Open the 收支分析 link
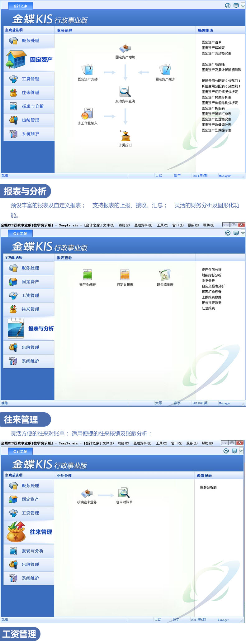Viewport: 246px width, 644px height. [208, 281]
